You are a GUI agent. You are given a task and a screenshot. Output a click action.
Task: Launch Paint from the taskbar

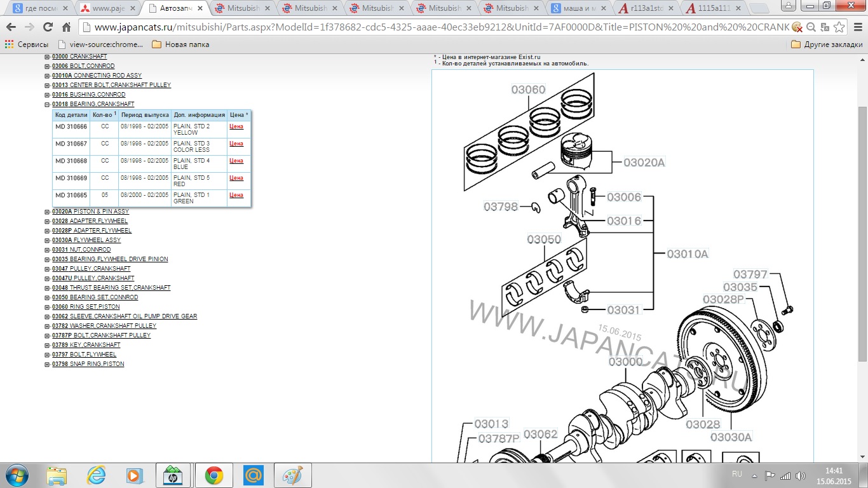[x=292, y=475]
